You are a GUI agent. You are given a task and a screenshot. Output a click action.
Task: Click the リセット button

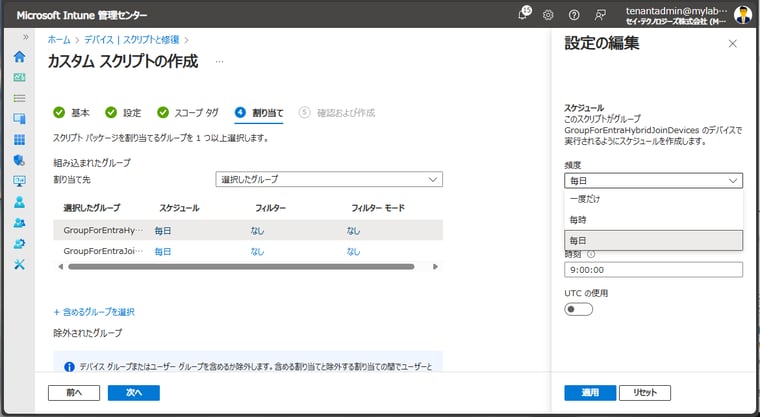pos(645,393)
